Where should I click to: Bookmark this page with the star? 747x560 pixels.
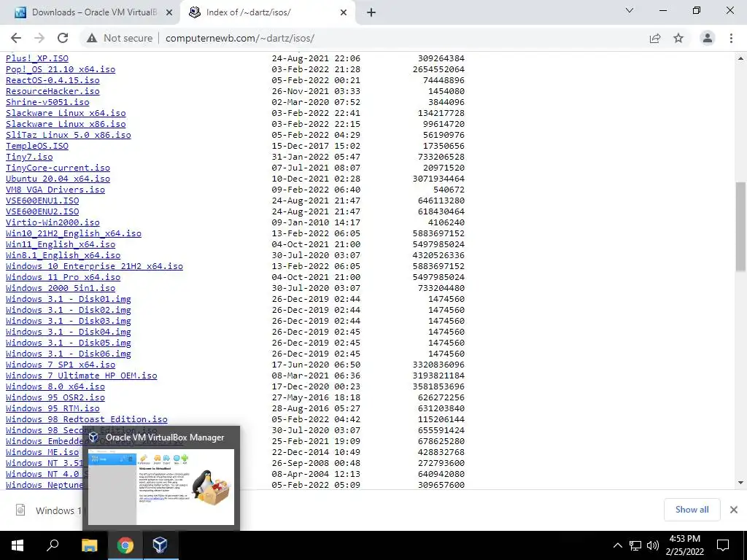pyautogui.click(x=678, y=38)
